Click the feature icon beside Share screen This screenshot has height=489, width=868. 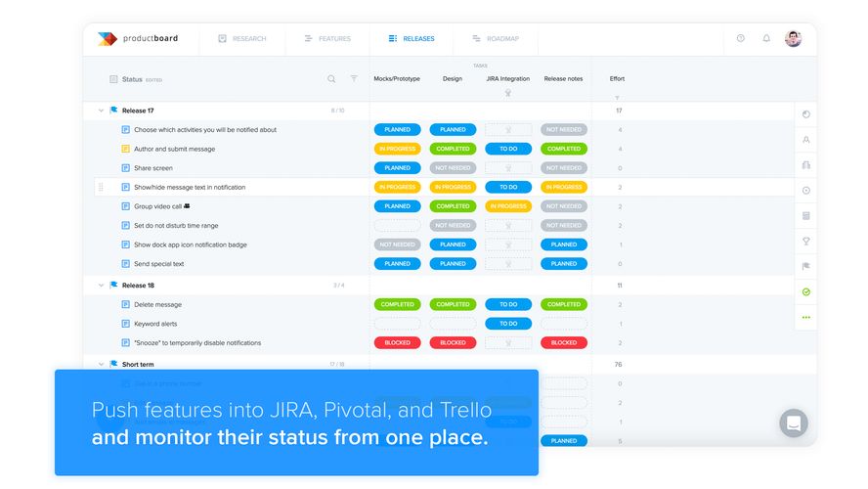126,168
